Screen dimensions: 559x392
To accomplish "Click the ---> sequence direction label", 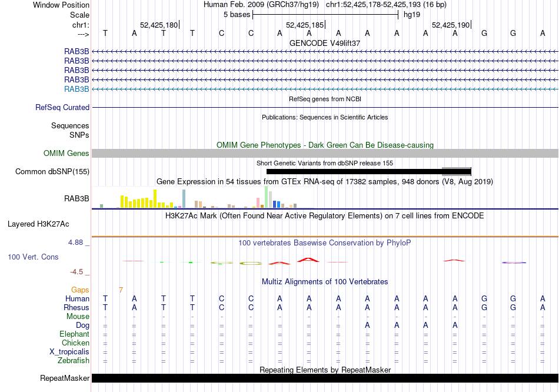I will pyautogui.click(x=83, y=34).
